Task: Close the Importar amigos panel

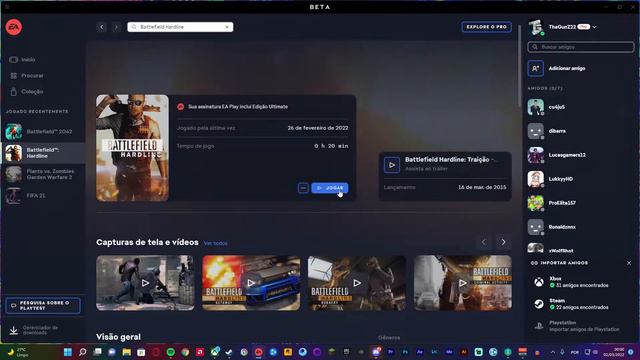Action: click(x=629, y=263)
